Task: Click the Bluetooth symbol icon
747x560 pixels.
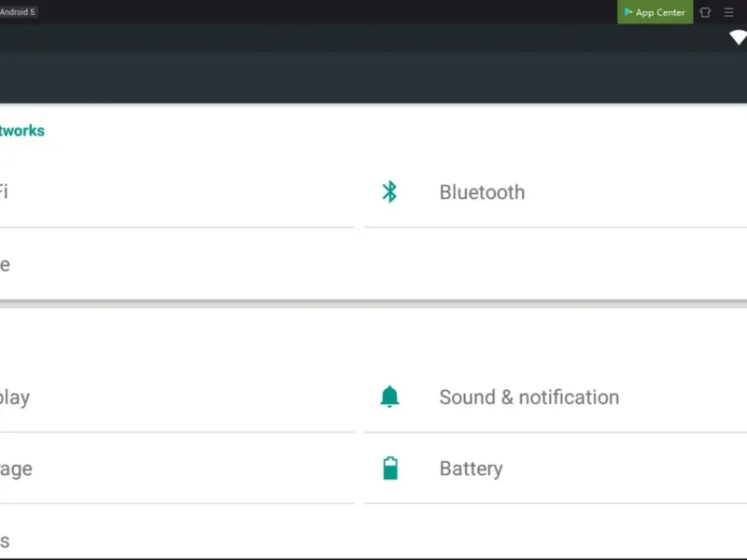Action: click(x=390, y=192)
